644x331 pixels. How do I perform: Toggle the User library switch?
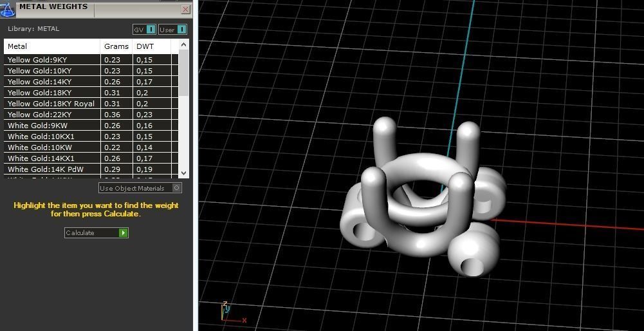(x=172, y=30)
